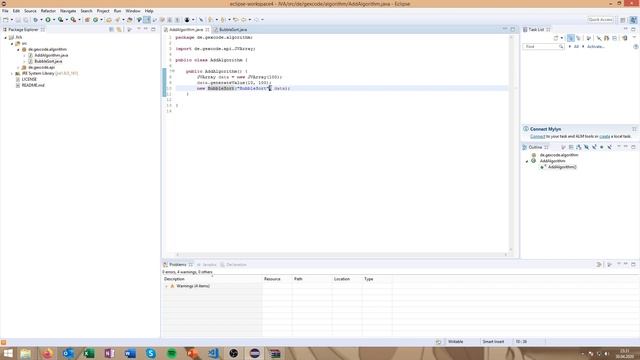640x360 pixels.
Task: Open Eclipse from the taskbar
Action: (x=255, y=353)
